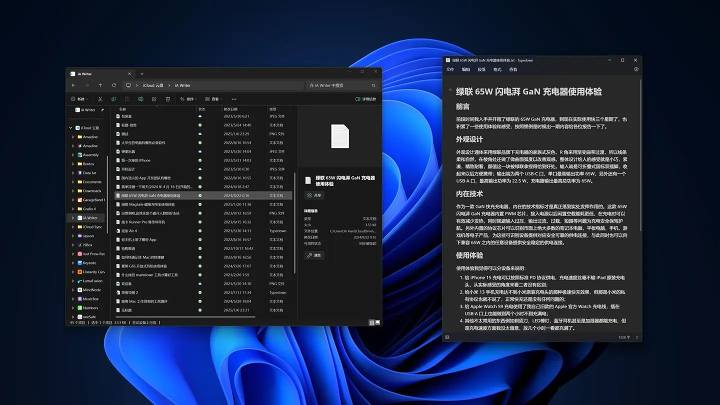Sort by the 修改日期 column header
This screenshot has width=720, height=405.
coord(231,109)
